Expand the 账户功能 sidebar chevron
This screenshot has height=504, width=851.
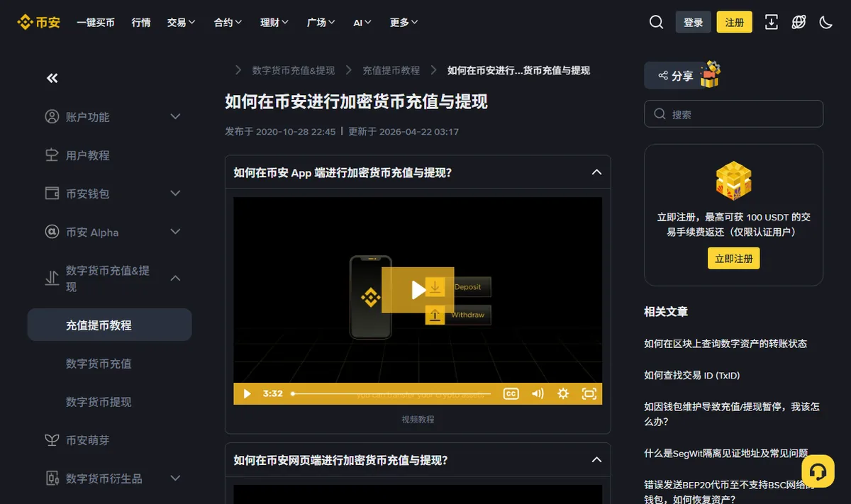176,116
